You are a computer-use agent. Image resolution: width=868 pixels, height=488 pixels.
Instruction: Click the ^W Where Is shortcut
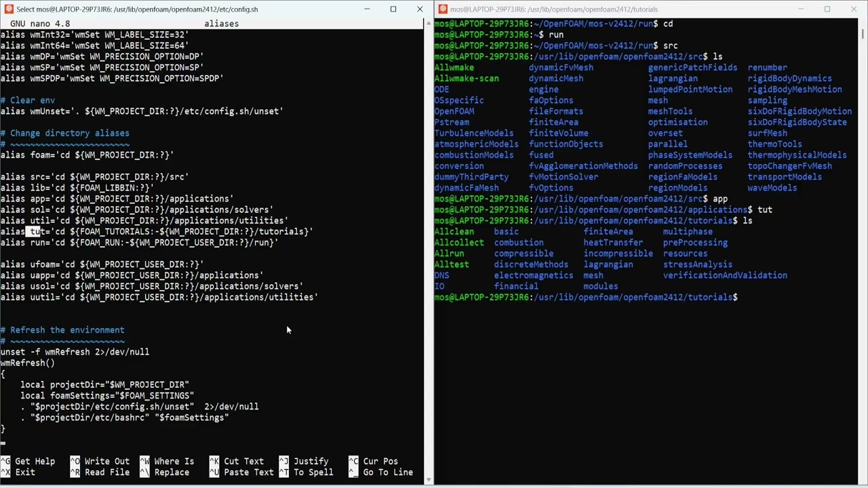coord(167,461)
